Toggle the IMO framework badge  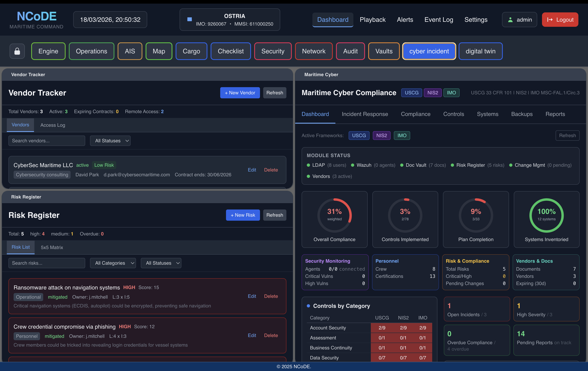coord(402,136)
